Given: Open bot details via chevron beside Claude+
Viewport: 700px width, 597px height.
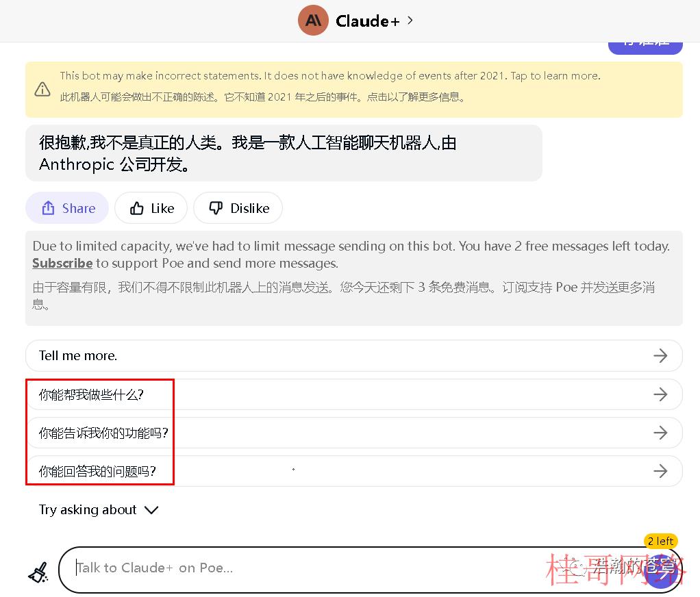Looking at the screenshot, I should coord(410,21).
